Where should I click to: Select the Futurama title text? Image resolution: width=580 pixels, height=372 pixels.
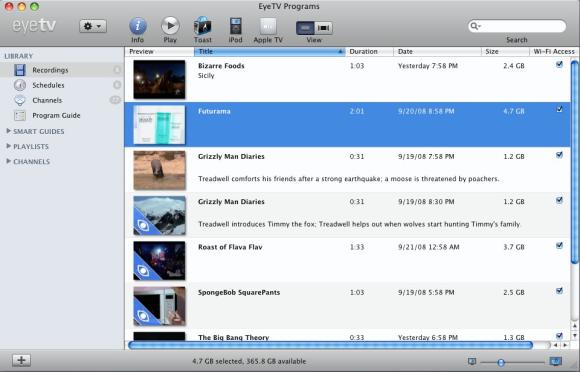click(214, 111)
